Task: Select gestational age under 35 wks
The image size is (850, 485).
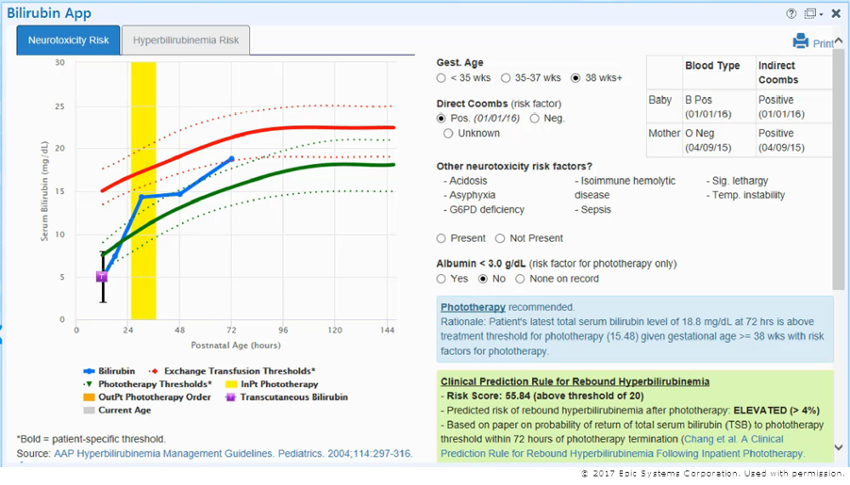Action: (x=441, y=78)
